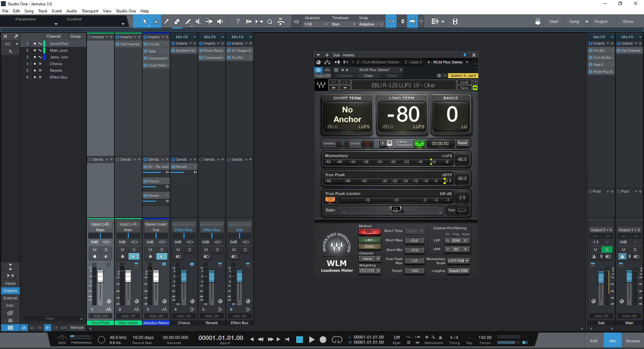The width and height of the screenshot is (644, 349).
Task: Open WLM Weighting ITU 1770 dropdown
Action: point(370,271)
